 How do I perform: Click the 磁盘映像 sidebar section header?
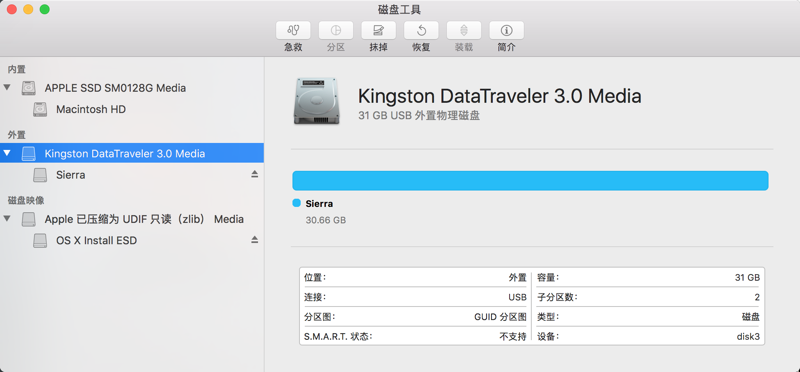point(26,200)
